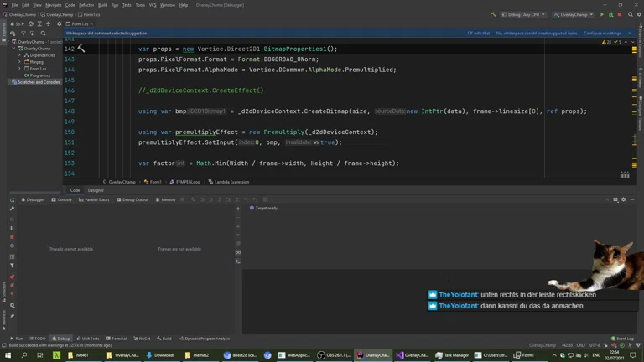The width and height of the screenshot is (644, 362).
Task: Click the glasses watch icon in the variables panel
Action: pos(238,252)
